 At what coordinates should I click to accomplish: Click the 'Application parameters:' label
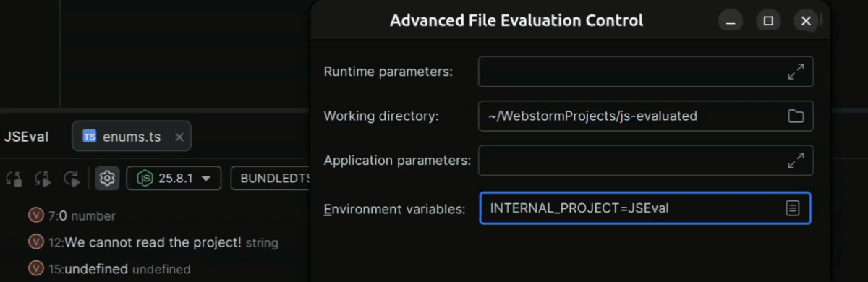coord(397,161)
